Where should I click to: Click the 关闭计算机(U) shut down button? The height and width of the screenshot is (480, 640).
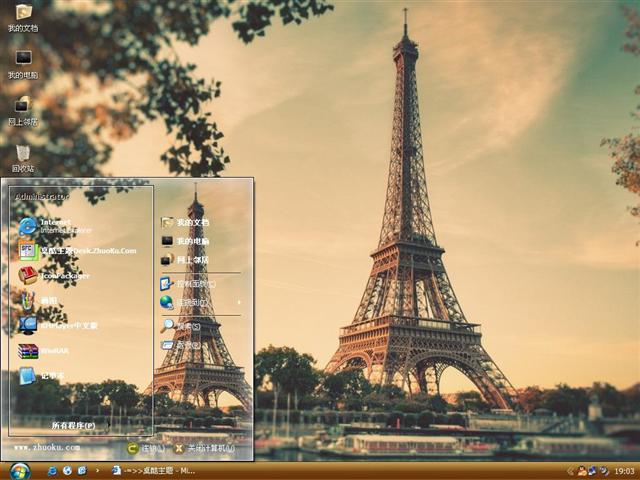204,448
